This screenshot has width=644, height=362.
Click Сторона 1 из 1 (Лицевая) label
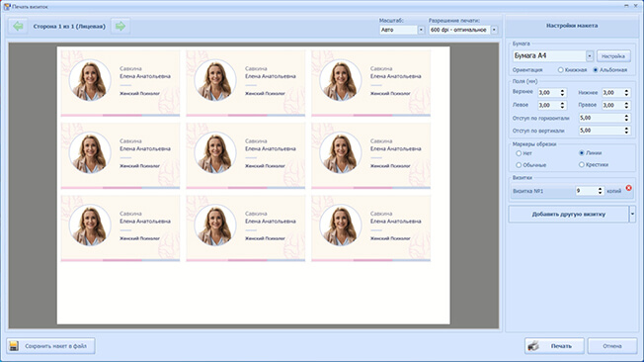point(69,27)
